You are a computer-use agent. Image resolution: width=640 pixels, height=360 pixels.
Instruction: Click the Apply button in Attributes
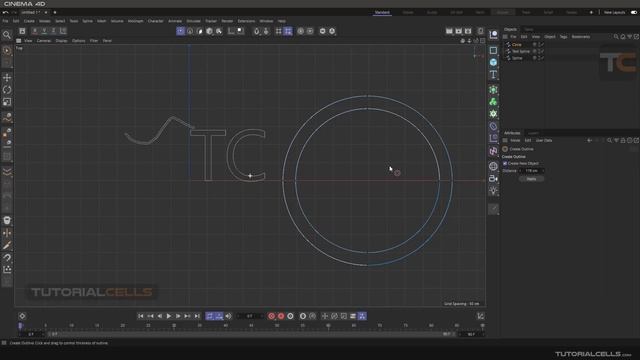click(531, 179)
